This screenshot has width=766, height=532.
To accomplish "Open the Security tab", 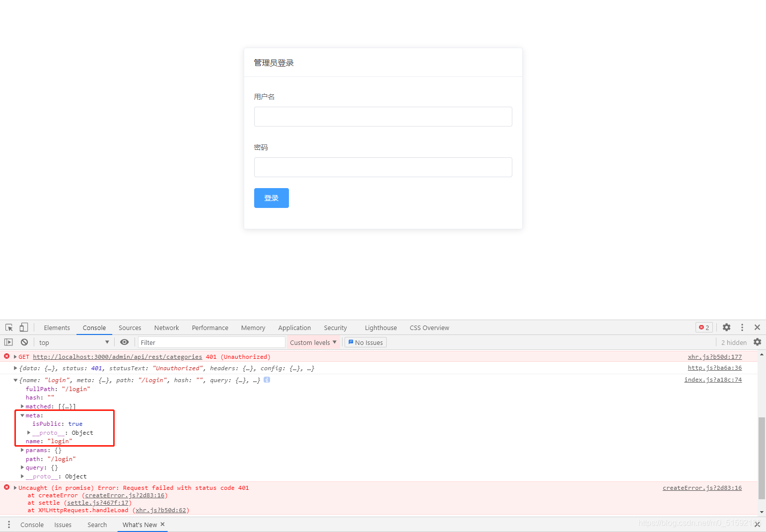I will 336,328.
